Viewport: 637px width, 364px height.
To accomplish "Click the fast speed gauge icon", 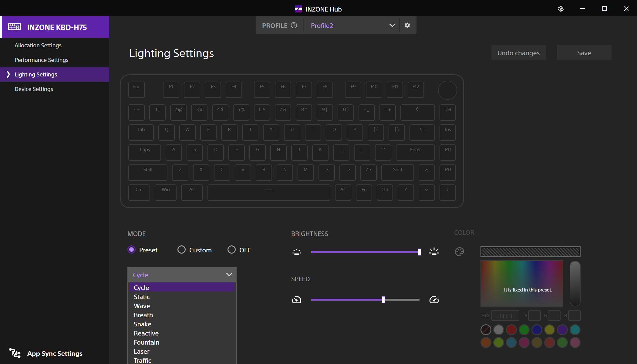I will click(434, 300).
